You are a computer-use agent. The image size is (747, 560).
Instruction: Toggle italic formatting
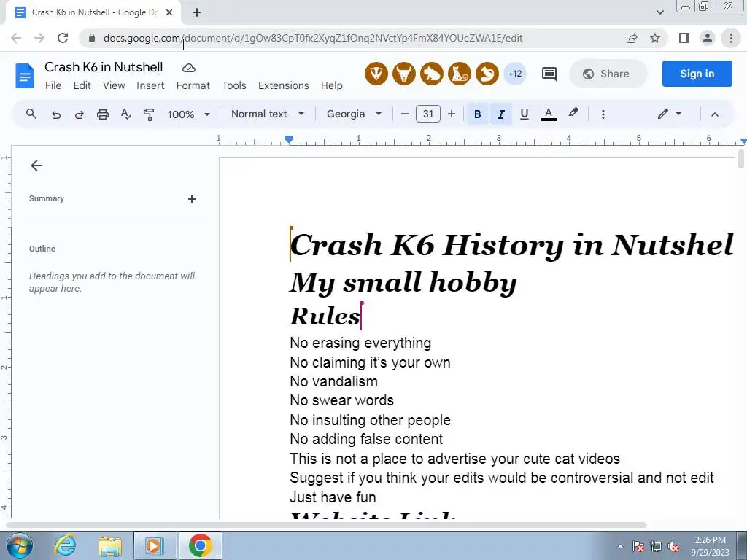(500, 114)
